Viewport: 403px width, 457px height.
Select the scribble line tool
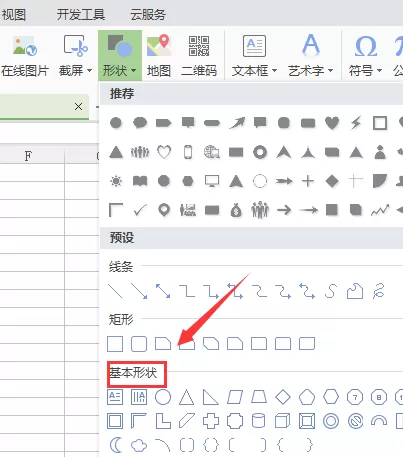pos(379,291)
